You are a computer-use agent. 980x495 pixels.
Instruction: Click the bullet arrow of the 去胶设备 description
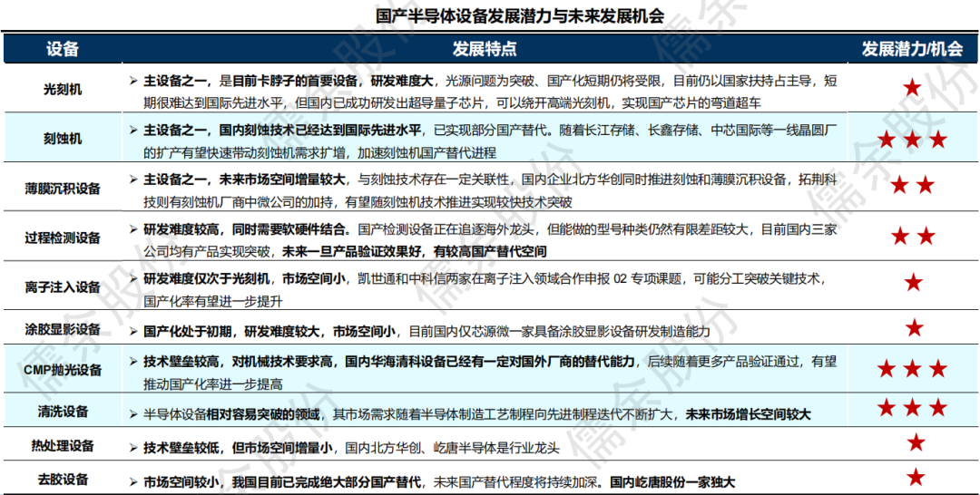133,482
